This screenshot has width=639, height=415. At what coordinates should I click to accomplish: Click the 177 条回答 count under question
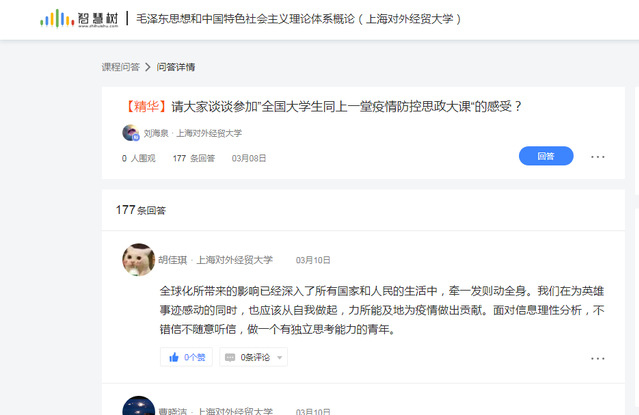point(194,158)
